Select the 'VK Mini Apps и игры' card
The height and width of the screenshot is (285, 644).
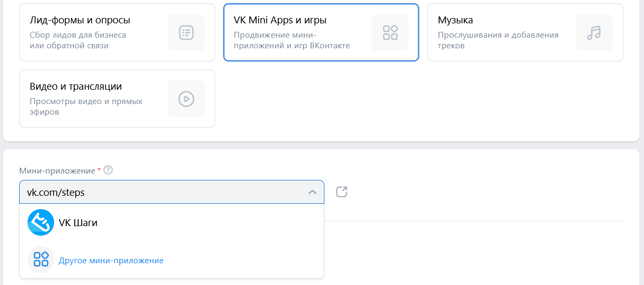(x=321, y=32)
